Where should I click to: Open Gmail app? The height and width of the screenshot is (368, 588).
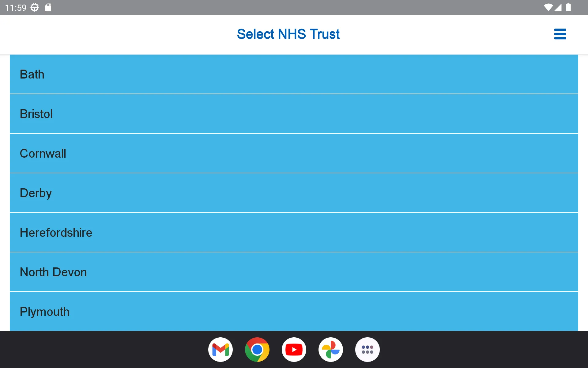click(221, 349)
